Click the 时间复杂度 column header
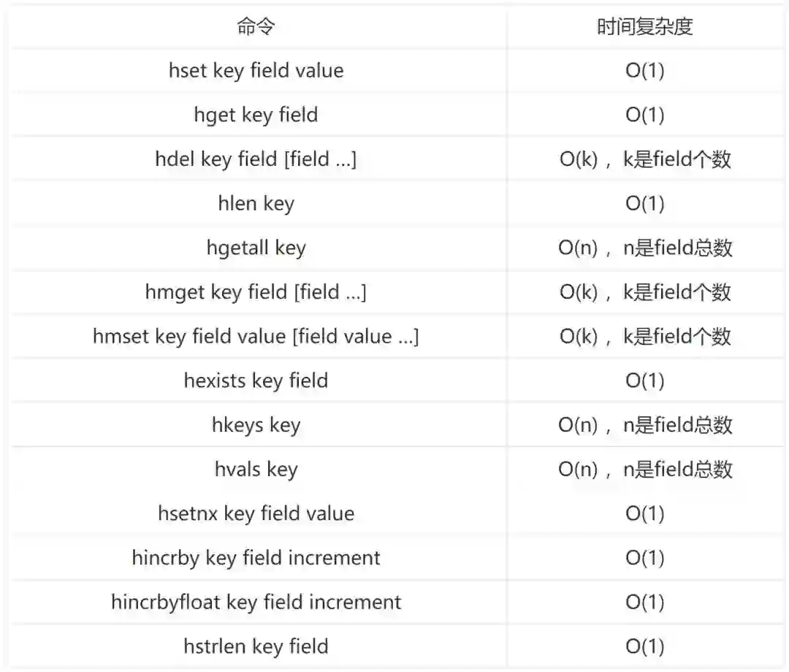 (644, 27)
